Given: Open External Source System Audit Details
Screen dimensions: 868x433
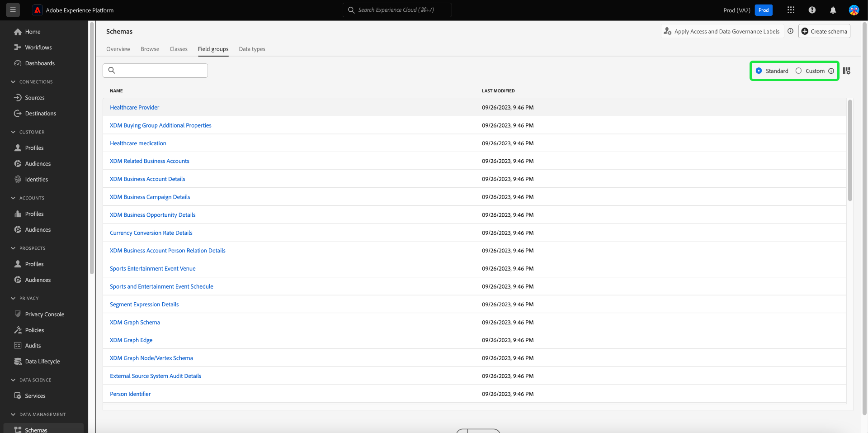Looking at the screenshot, I should point(156,376).
